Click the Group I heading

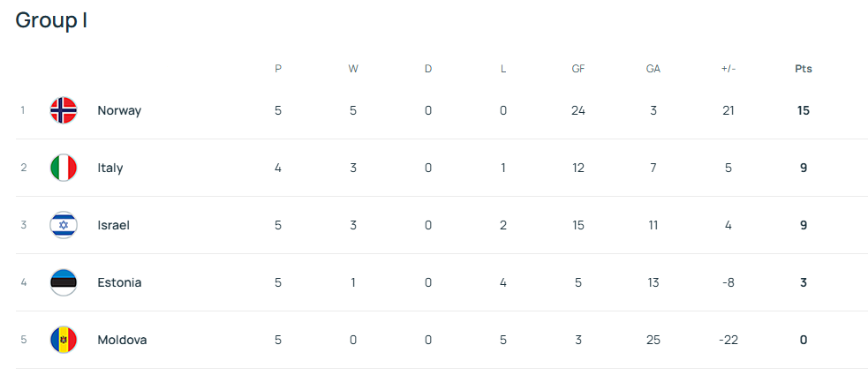coord(51,20)
